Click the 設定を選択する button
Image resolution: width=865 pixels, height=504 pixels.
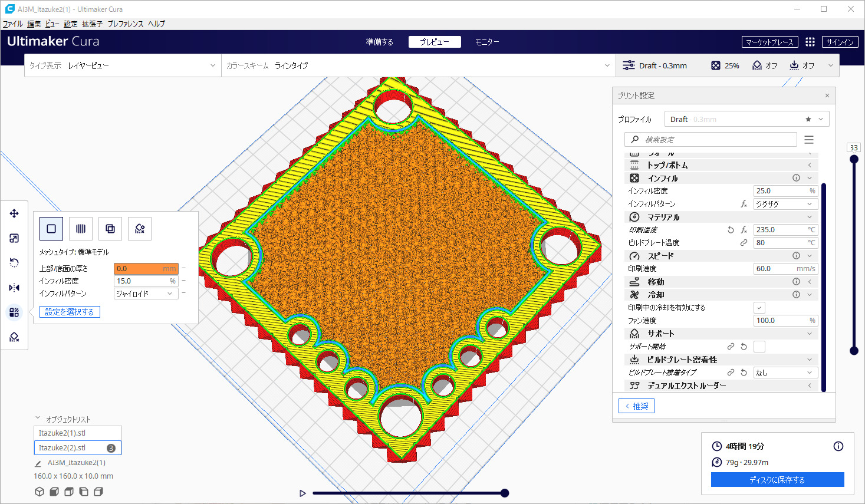click(x=70, y=312)
